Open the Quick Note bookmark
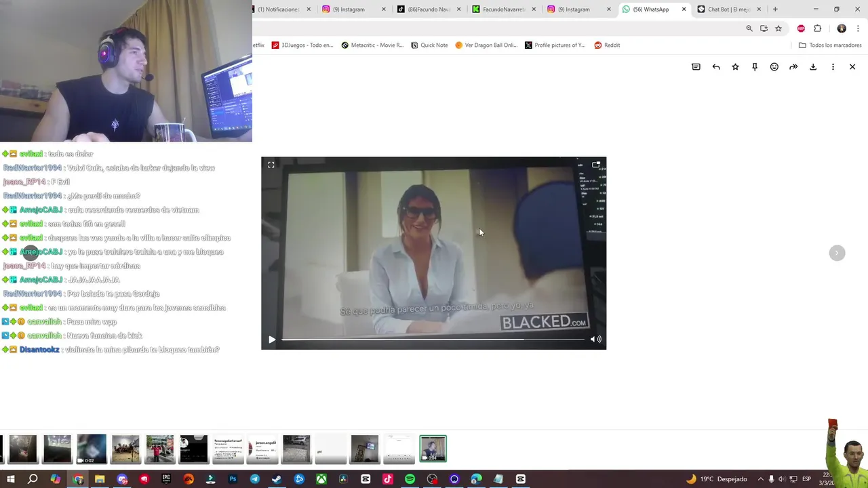 [429, 45]
